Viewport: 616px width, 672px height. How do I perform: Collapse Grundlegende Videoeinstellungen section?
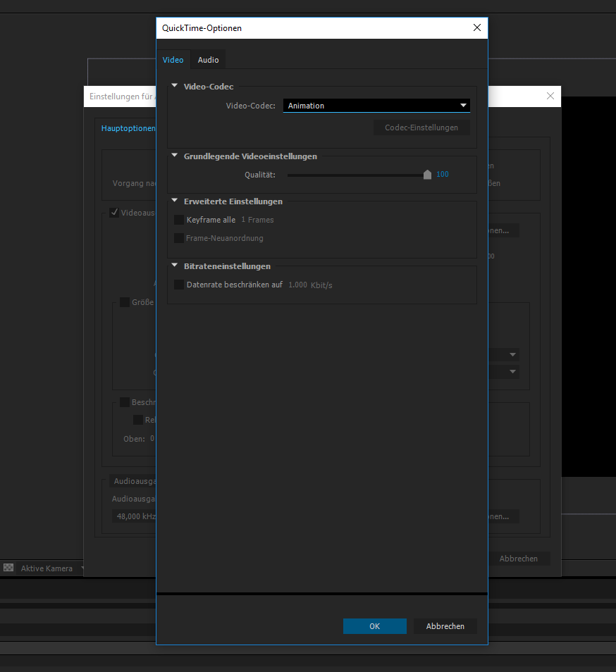[175, 156]
